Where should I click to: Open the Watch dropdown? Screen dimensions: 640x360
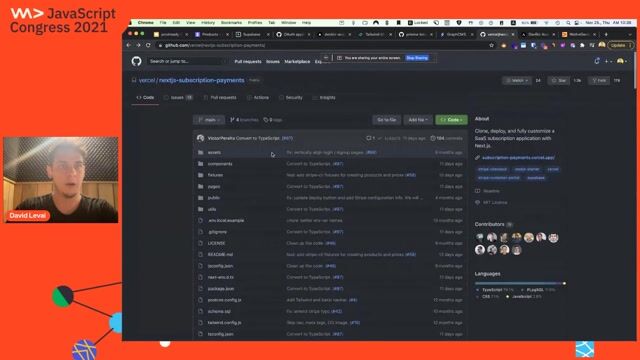pyautogui.click(x=517, y=81)
